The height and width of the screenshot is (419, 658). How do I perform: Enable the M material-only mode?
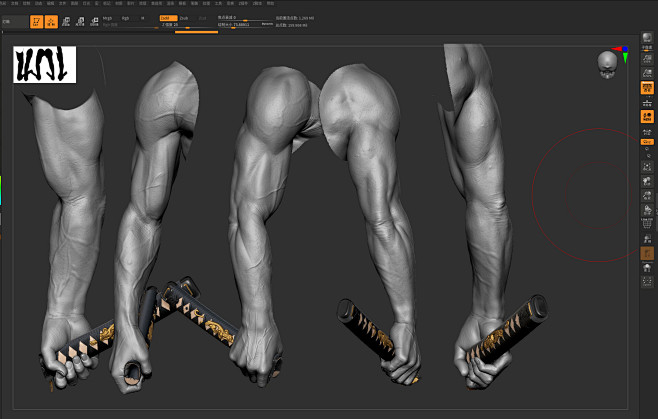point(143,18)
